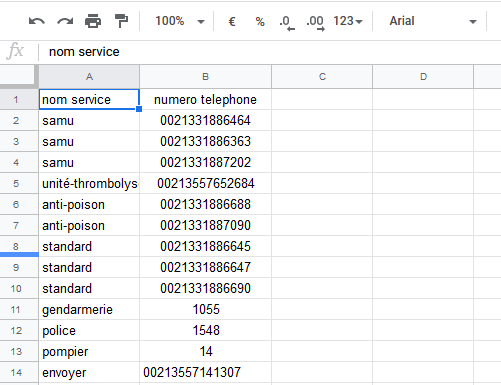
Task: Select cell with 1055
Action: point(205,309)
